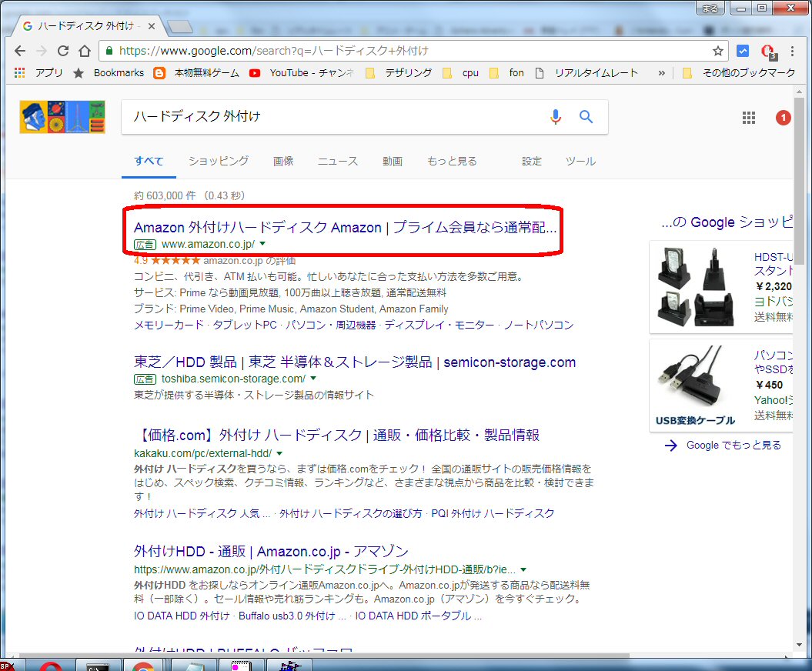
Task: Open the タブレットPC sitelink
Action: (245, 325)
